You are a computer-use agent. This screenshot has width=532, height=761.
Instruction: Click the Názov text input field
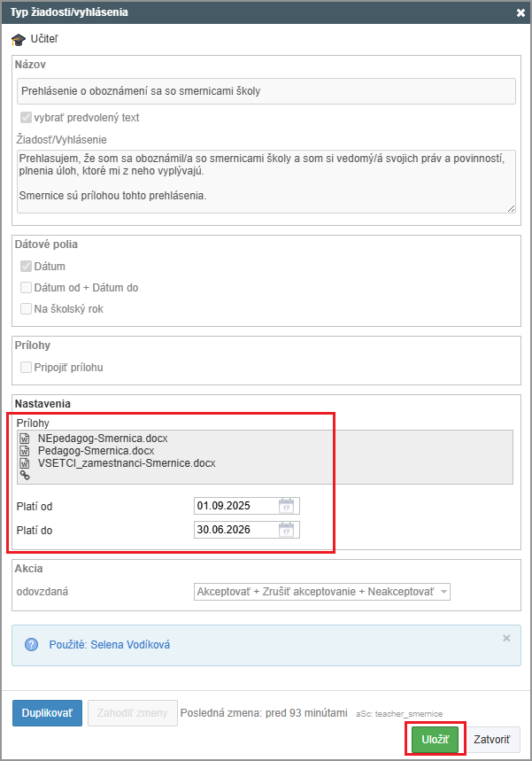coord(266,91)
